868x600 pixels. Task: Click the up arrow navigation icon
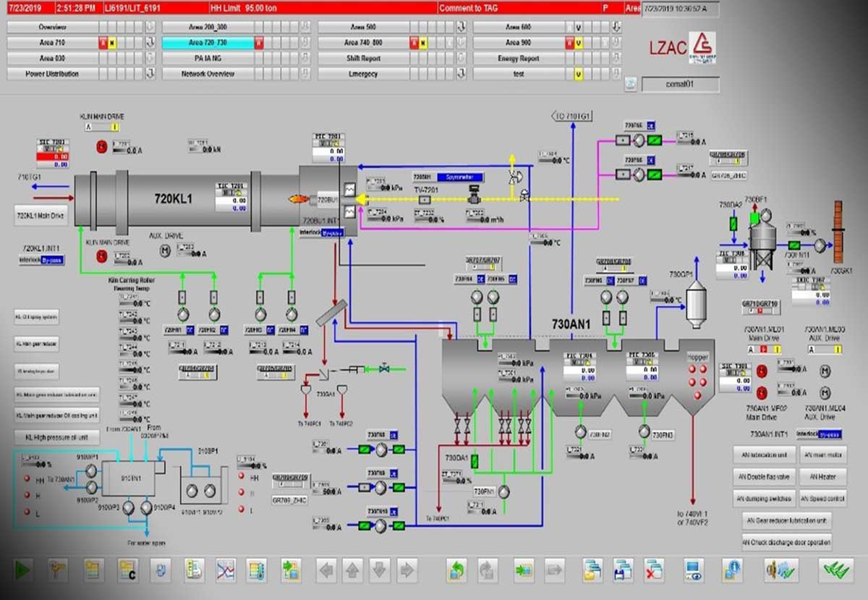pyautogui.click(x=353, y=570)
